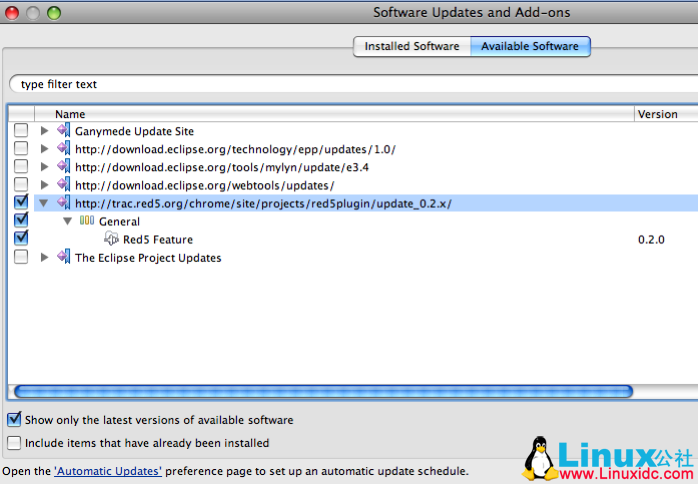Select the webtools/updates URL text
698x484 pixels.
(205, 185)
